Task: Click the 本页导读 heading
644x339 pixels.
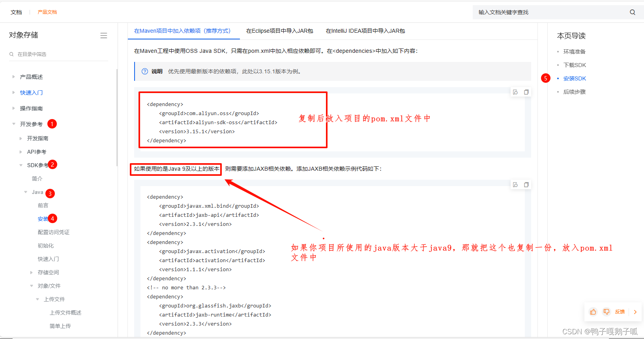Action: tap(571, 36)
